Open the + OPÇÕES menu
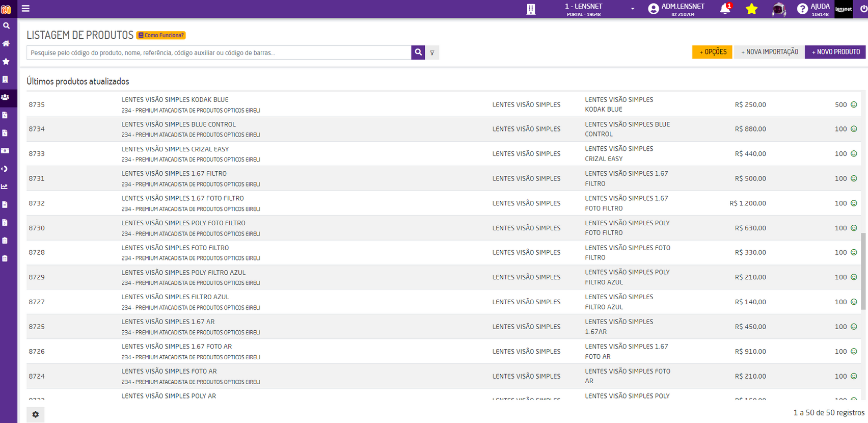The width and height of the screenshot is (868, 423). [x=712, y=52]
